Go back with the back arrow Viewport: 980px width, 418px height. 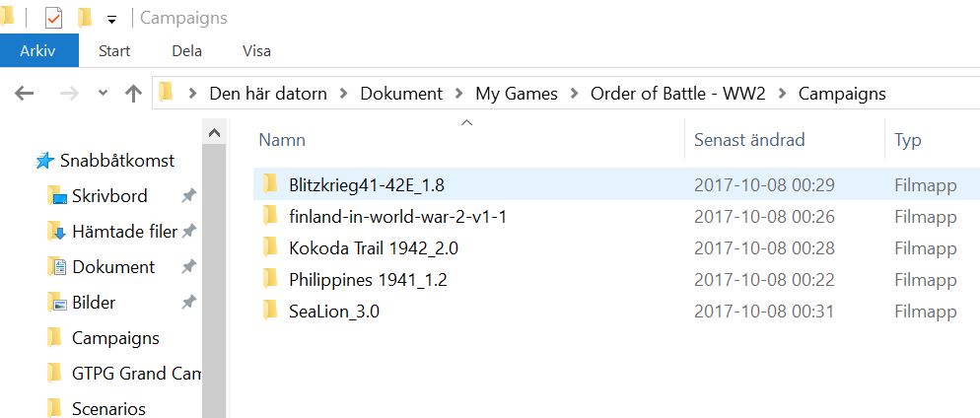coord(24,94)
